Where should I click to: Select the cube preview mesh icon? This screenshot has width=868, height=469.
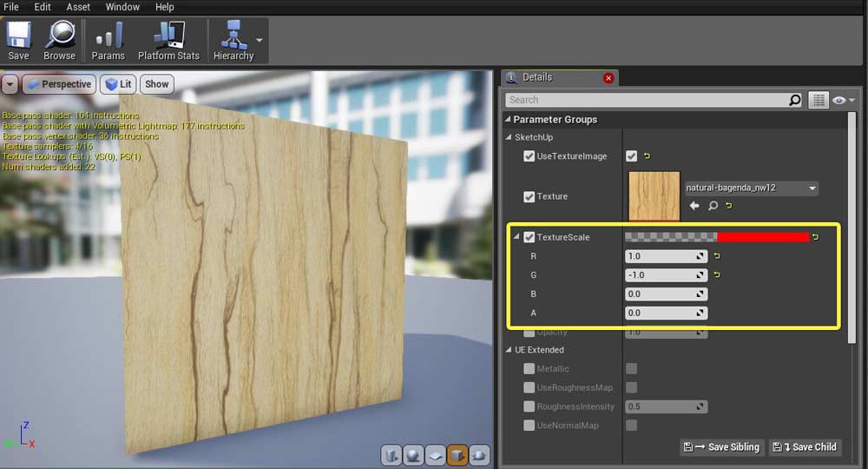pos(457,454)
